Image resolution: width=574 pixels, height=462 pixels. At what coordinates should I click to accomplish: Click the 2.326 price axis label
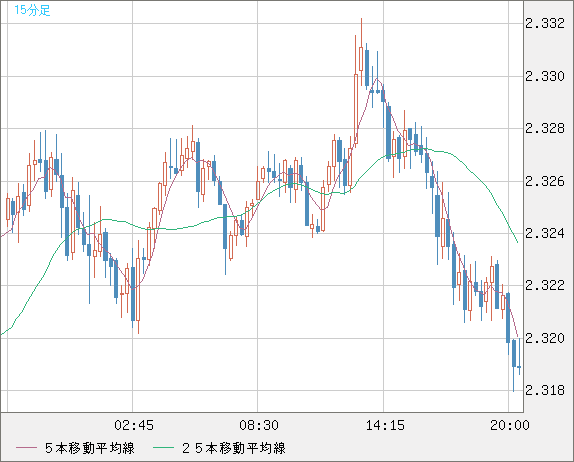click(545, 181)
